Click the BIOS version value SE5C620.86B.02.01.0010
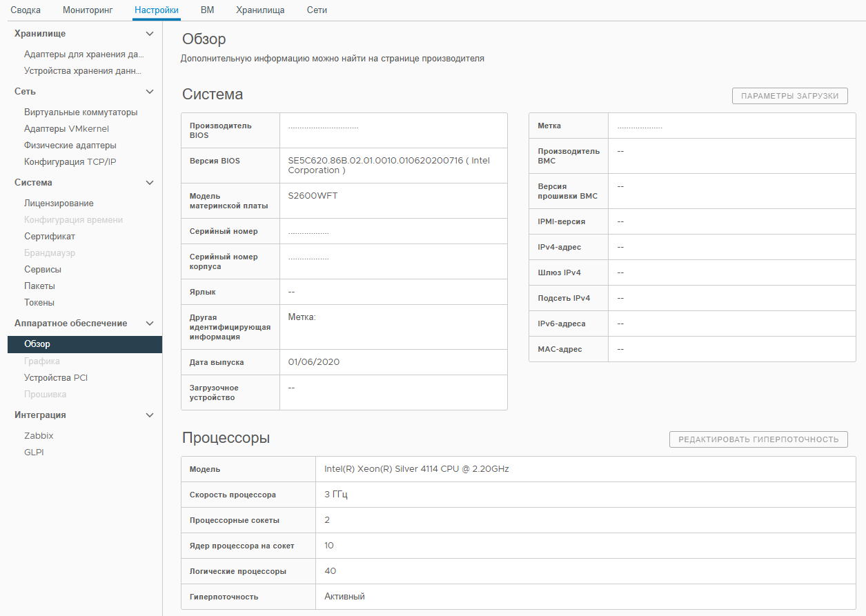 click(x=389, y=166)
